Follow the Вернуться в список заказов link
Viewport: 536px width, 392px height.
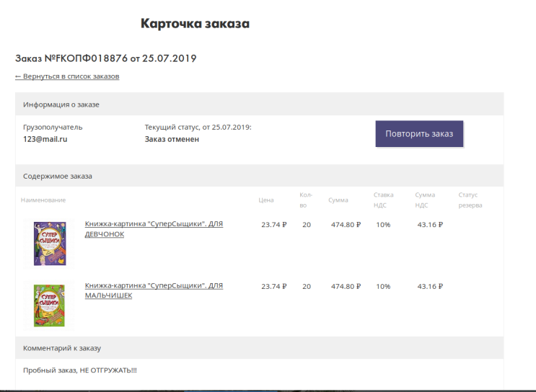coord(67,76)
